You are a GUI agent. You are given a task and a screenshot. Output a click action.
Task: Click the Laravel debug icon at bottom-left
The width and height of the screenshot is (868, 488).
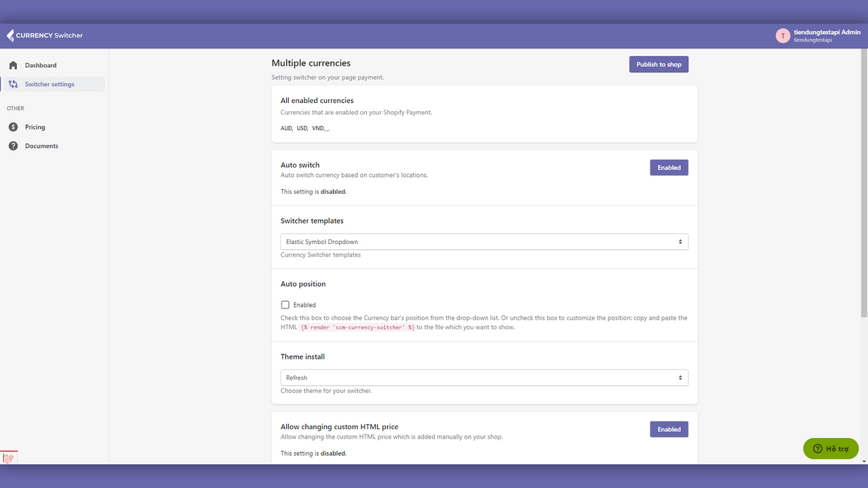[x=9, y=458]
